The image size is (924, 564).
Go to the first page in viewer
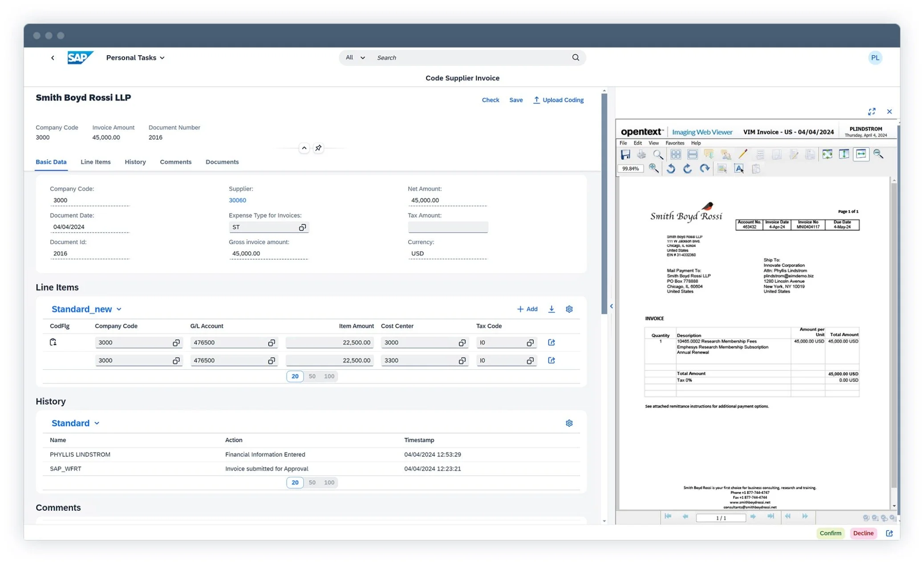point(668,516)
